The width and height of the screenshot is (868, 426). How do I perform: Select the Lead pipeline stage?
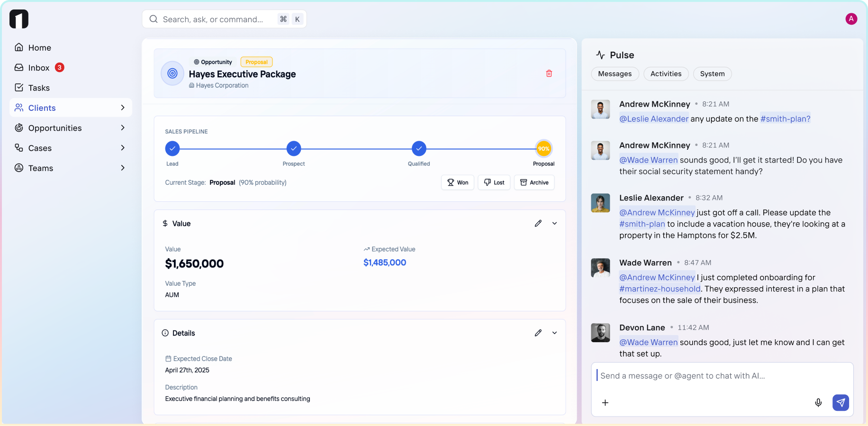click(172, 149)
